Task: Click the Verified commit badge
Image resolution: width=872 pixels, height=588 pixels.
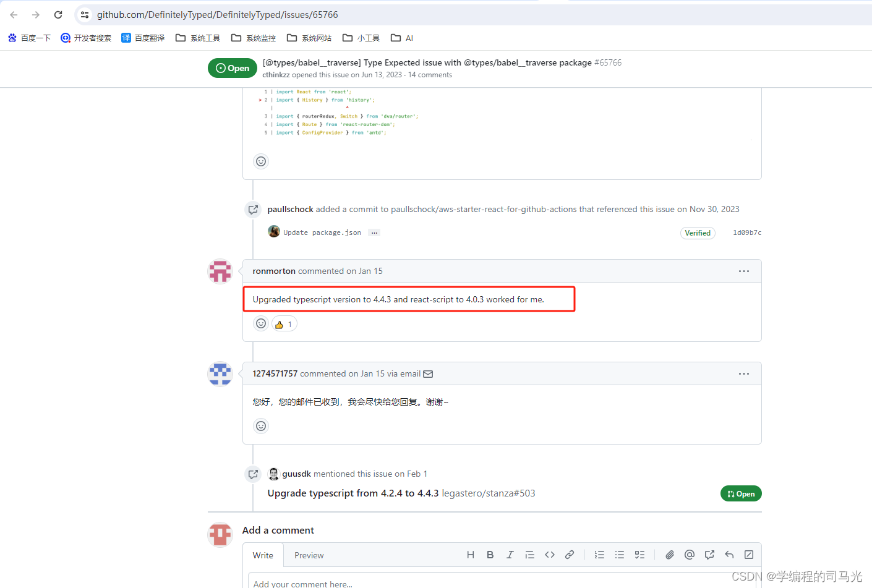Action: pyautogui.click(x=698, y=233)
